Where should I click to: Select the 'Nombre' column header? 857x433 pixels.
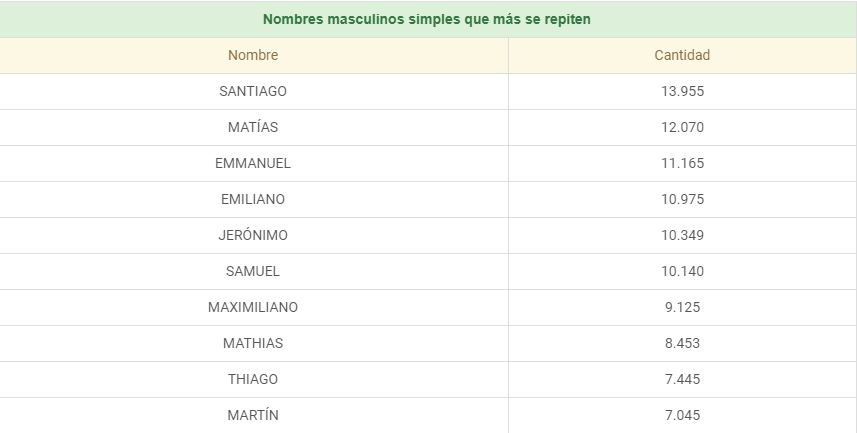(x=253, y=55)
